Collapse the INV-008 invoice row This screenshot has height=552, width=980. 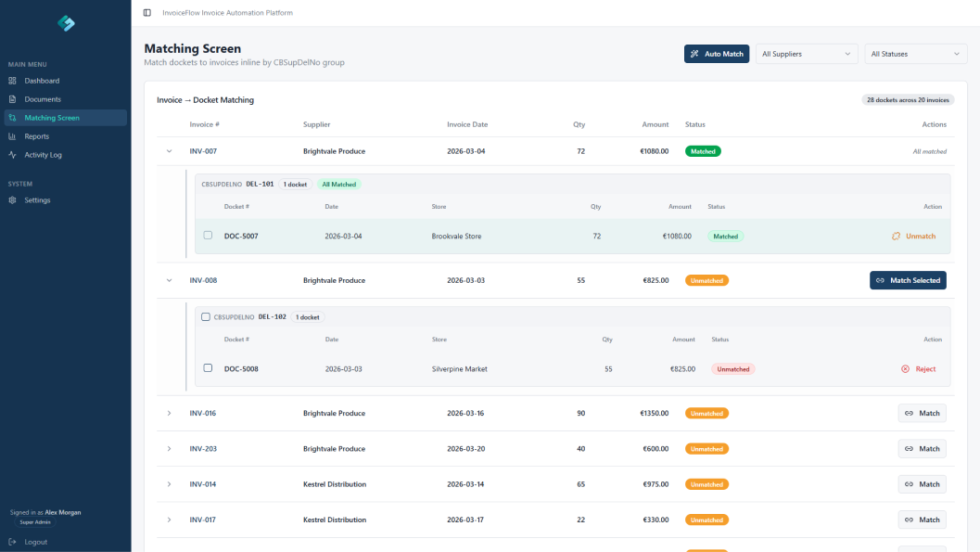[x=170, y=281]
